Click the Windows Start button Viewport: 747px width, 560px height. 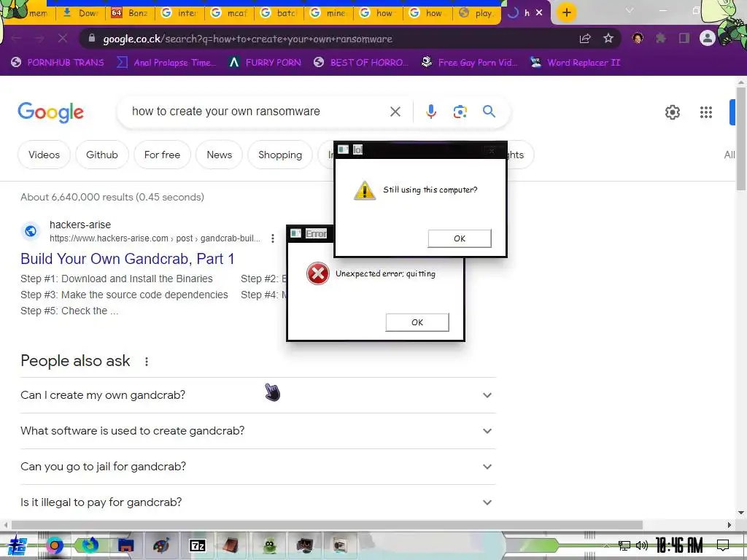pos(17,545)
